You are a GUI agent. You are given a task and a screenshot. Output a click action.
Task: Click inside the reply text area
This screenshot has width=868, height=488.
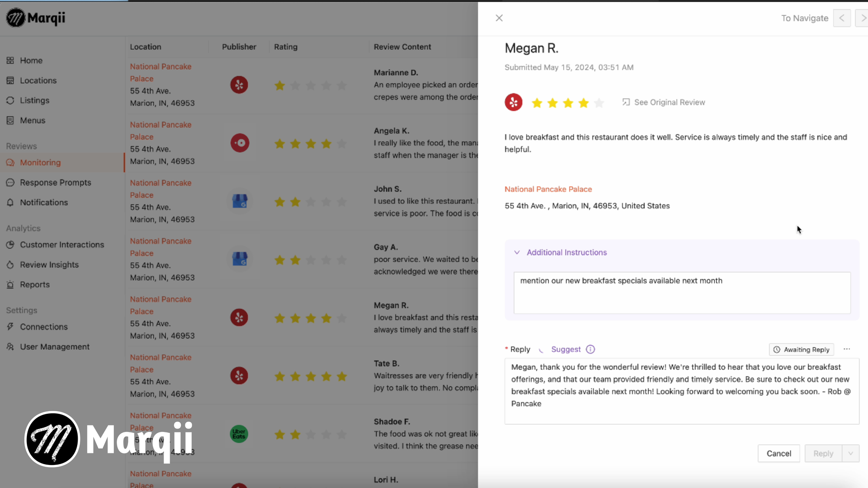pos(682,391)
